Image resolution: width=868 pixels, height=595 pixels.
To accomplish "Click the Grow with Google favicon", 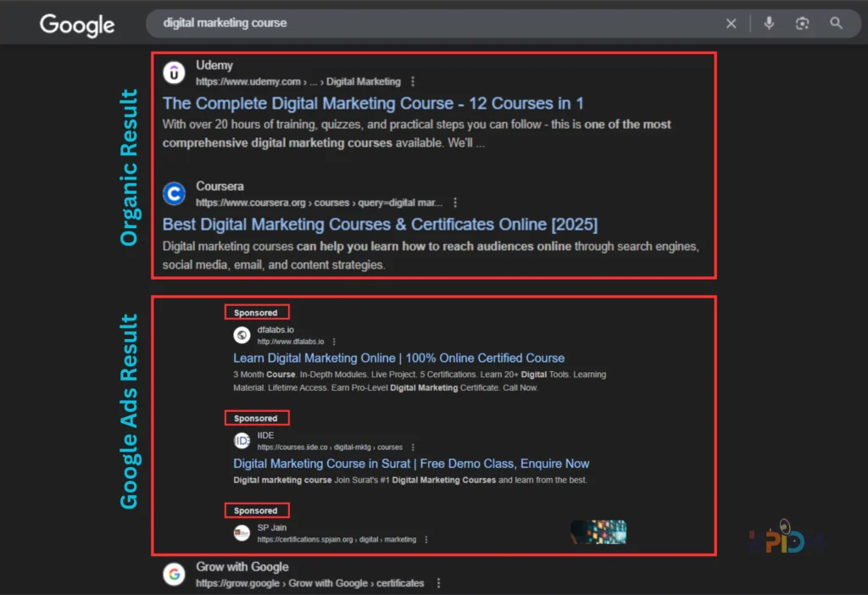I will tap(174, 575).
